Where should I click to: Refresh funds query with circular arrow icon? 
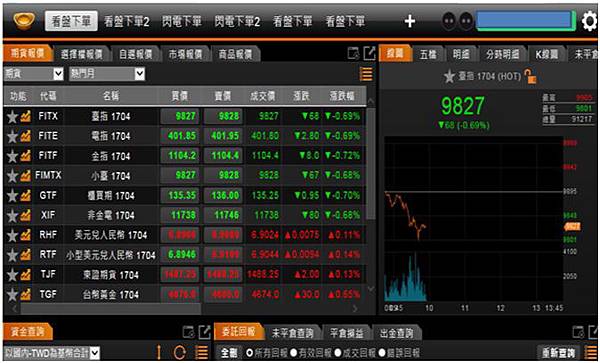pyautogui.click(x=179, y=352)
